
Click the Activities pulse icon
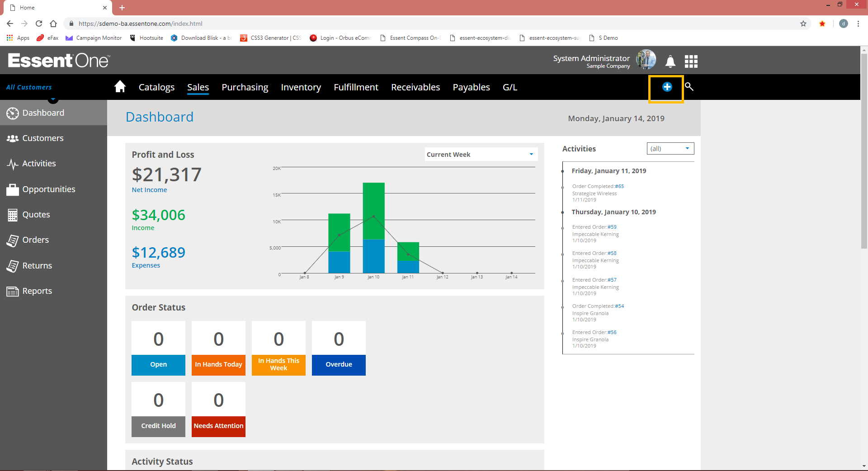(13, 164)
